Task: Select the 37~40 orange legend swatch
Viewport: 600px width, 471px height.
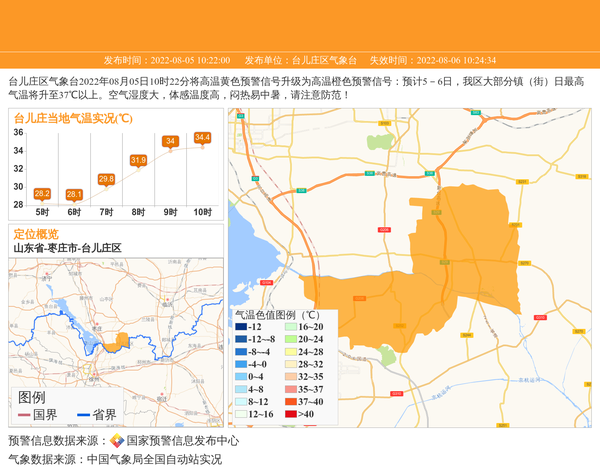Action: click(x=290, y=402)
